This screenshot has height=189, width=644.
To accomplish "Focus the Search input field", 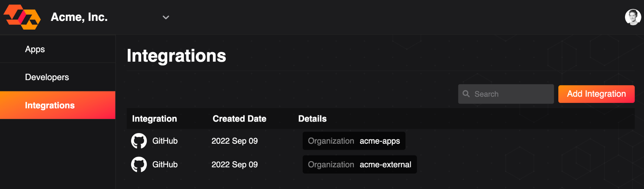I will 506,94.
